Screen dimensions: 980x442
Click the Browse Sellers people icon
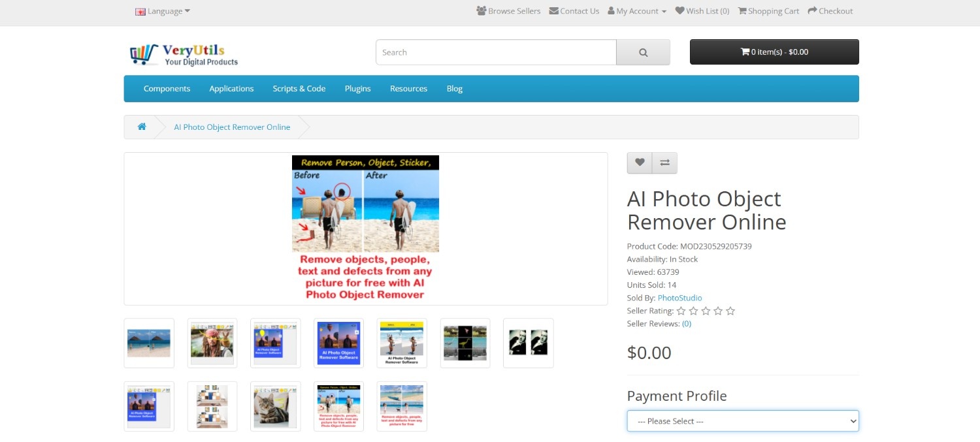point(482,11)
